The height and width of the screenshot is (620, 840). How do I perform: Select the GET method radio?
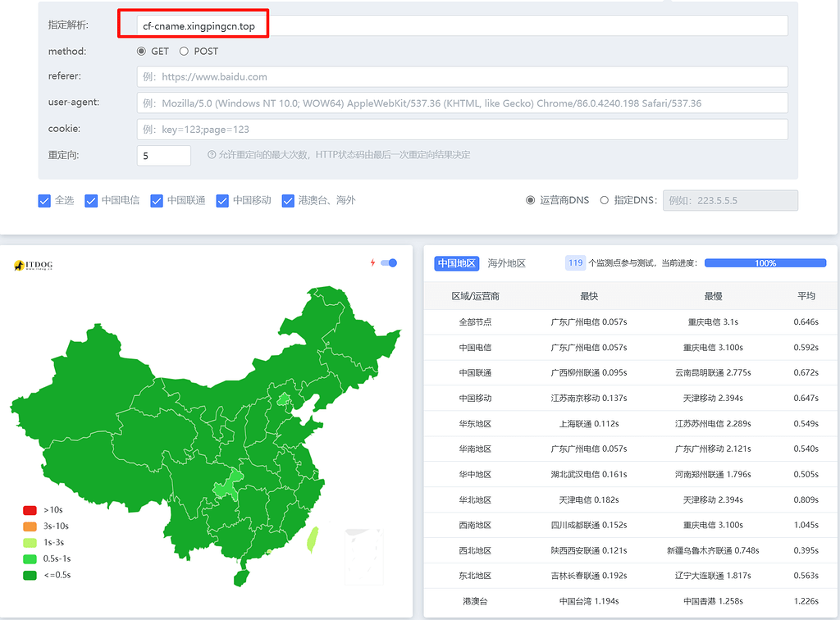pos(141,52)
